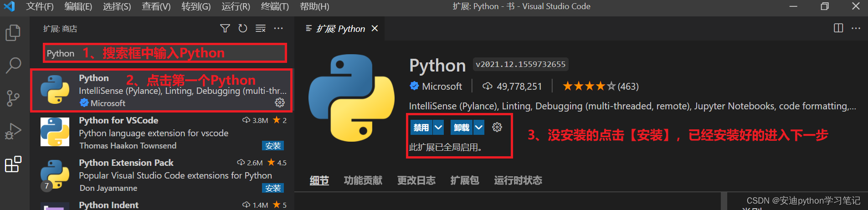Open the 转到(G) menu
Screen dimensions: 868x210
pyautogui.click(x=196, y=6)
